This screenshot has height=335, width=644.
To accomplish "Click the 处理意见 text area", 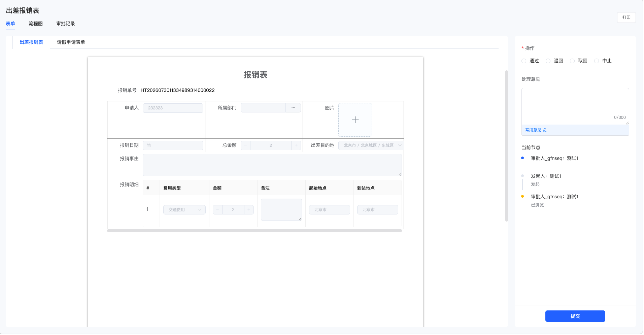I will [575, 106].
